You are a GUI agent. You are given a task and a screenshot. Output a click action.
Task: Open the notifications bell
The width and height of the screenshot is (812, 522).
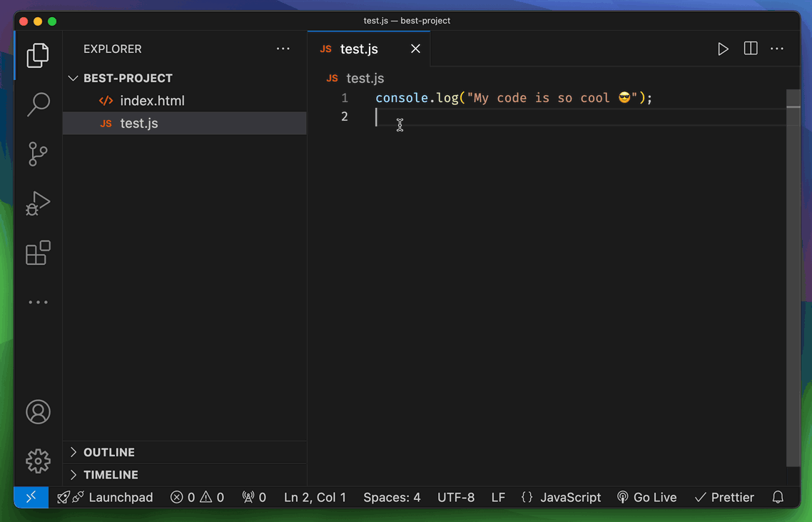tap(778, 497)
